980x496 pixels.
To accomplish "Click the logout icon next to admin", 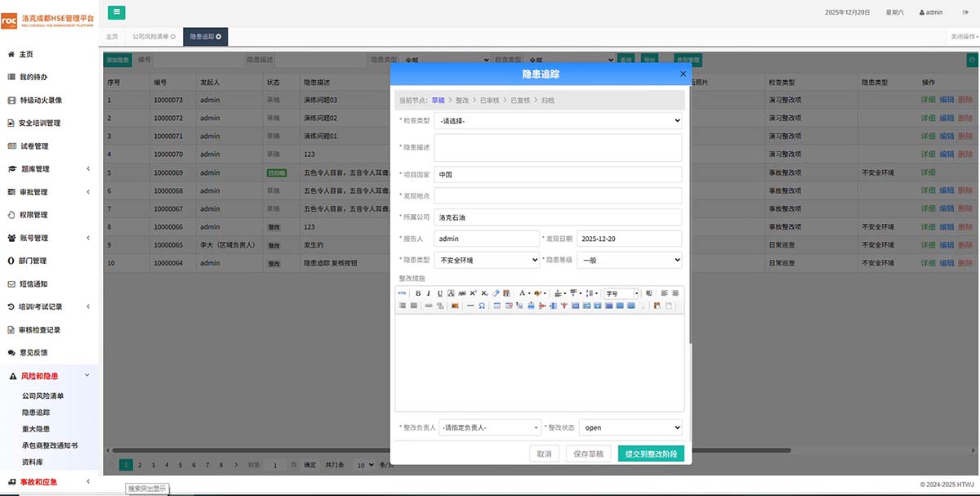I will coord(964,12).
